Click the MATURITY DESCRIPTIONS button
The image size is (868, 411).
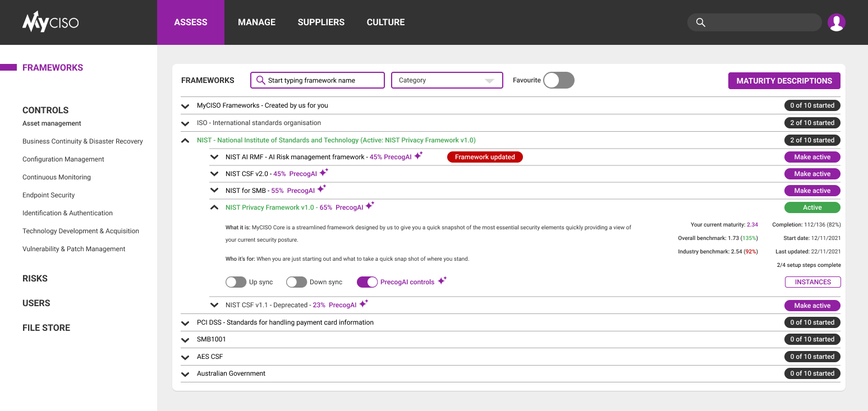[784, 81]
